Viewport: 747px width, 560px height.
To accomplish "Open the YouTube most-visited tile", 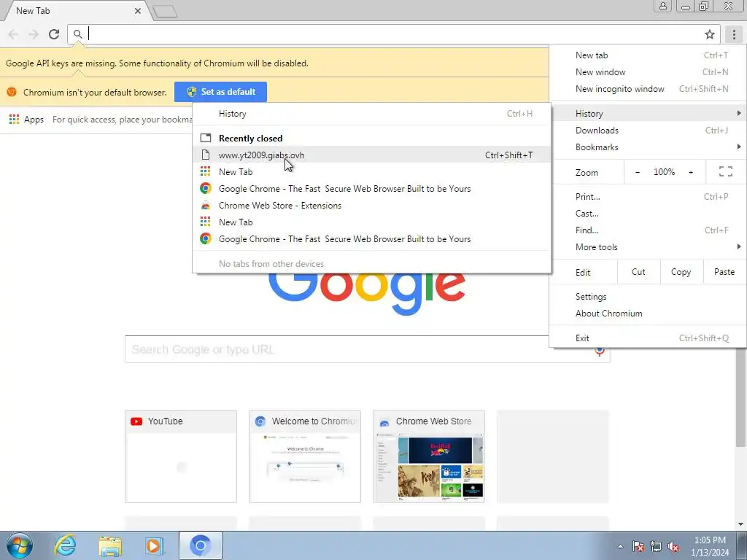I will [181, 456].
